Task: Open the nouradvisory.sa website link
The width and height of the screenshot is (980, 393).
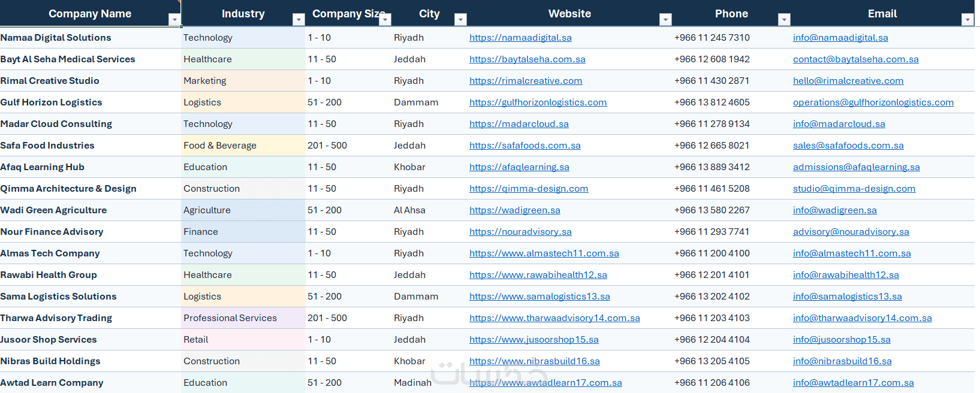Action: 520,232
